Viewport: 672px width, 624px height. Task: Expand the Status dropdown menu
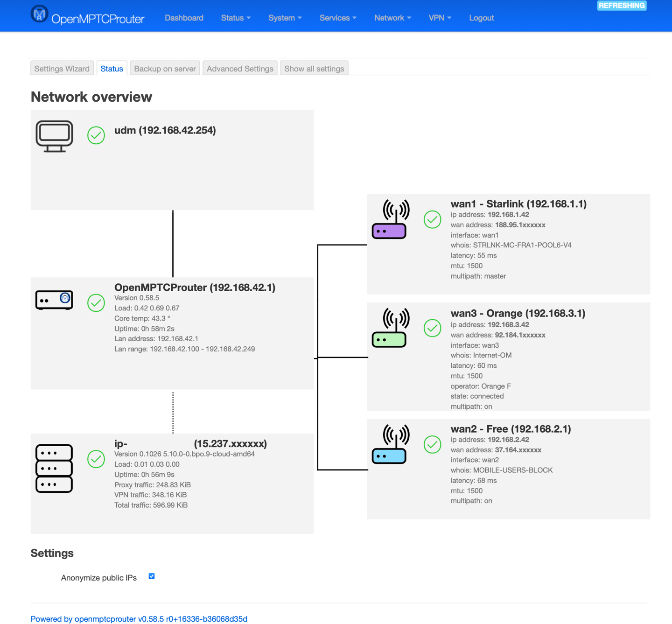click(x=236, y=18)
